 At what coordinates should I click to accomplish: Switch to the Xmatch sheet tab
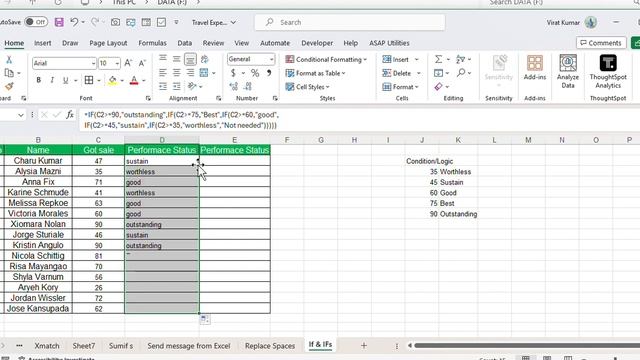47,346
